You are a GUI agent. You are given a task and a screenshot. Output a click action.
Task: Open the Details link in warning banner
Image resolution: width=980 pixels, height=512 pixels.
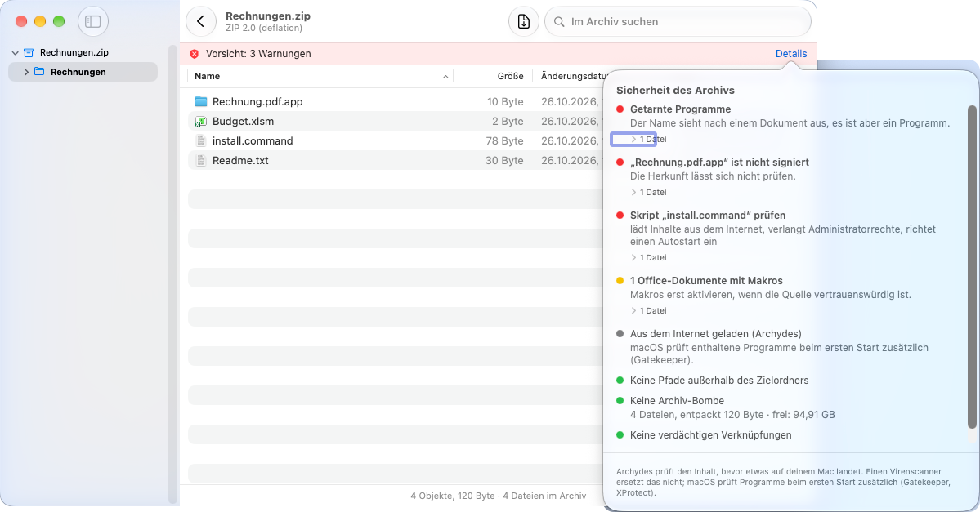point(791,54)
